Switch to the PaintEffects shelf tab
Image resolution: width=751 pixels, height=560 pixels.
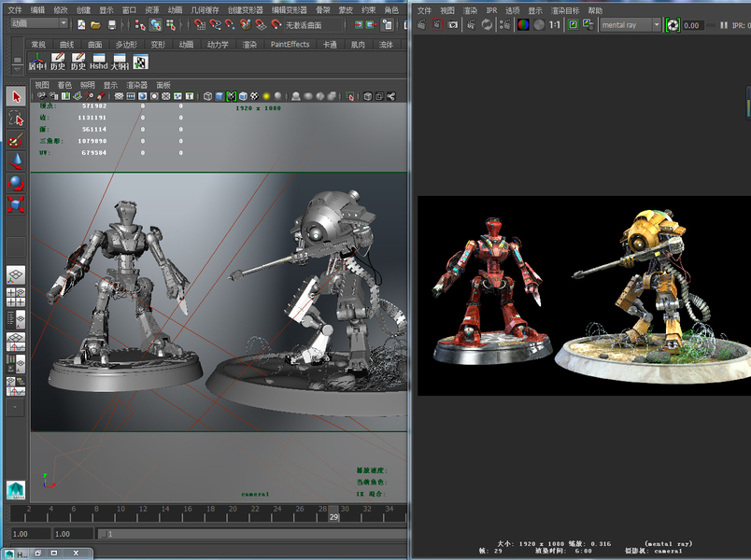tap(290, 44)
